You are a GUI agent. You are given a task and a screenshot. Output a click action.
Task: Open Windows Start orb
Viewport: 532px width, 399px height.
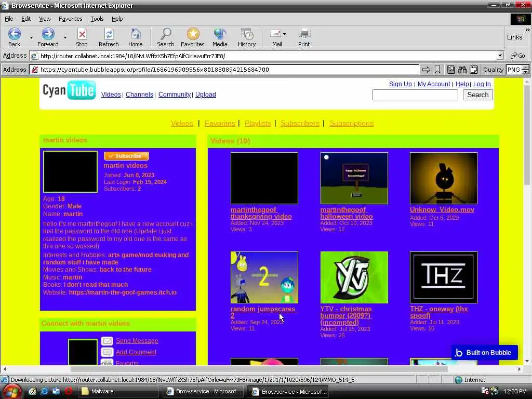point(11,392)
